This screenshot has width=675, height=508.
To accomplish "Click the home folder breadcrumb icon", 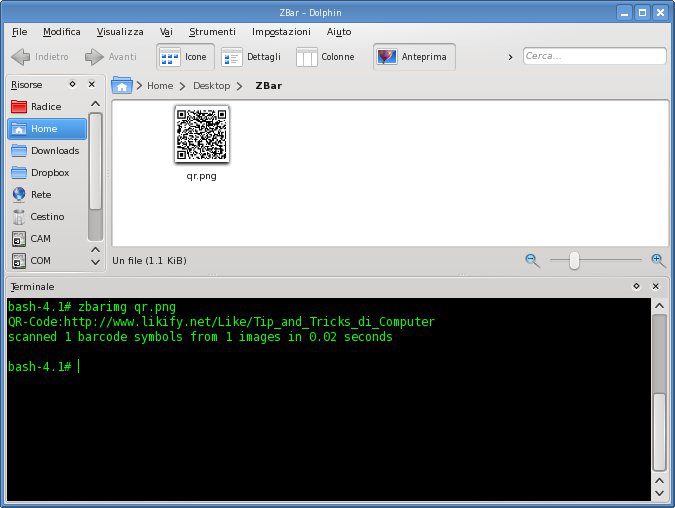I will 122,85.
